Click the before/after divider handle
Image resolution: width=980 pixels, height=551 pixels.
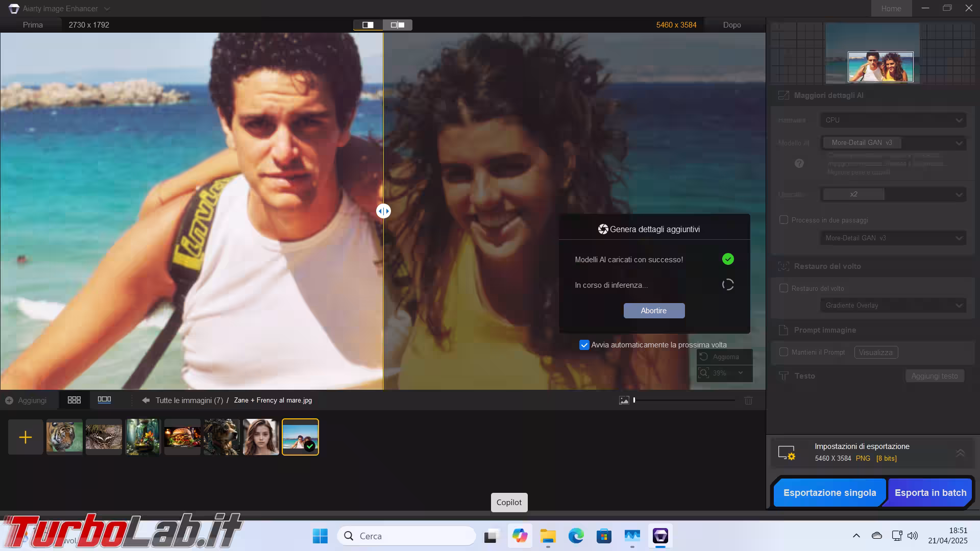pyautogui.click(x=383, y=211)
